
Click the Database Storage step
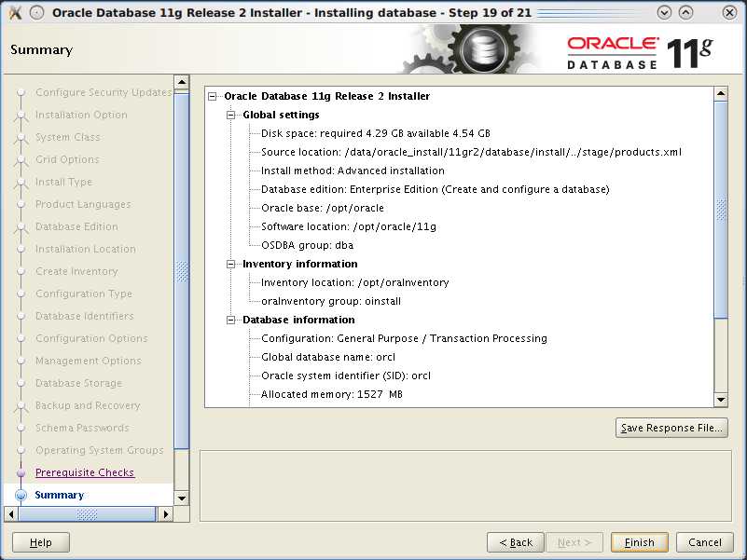pyautogui.click(x=79, y=383)
